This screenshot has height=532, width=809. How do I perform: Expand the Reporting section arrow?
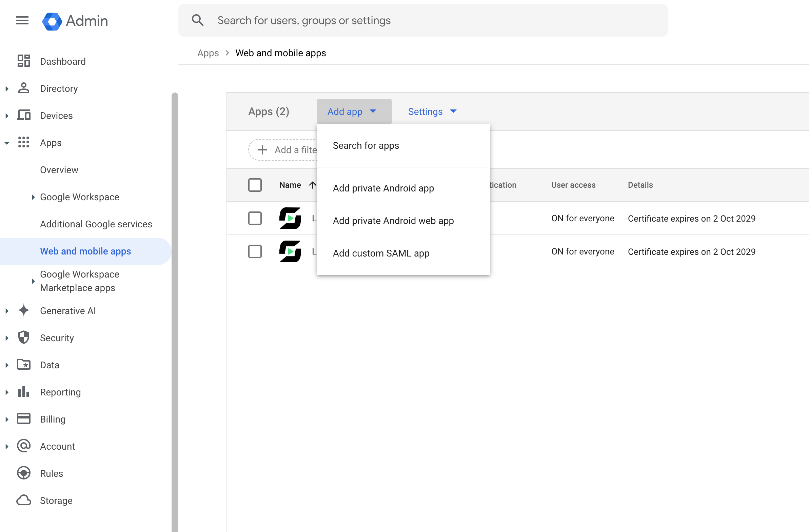7,392
